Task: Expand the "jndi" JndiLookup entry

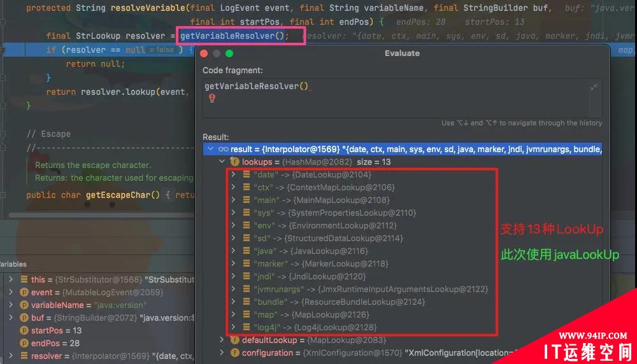Action: (234, 276)
